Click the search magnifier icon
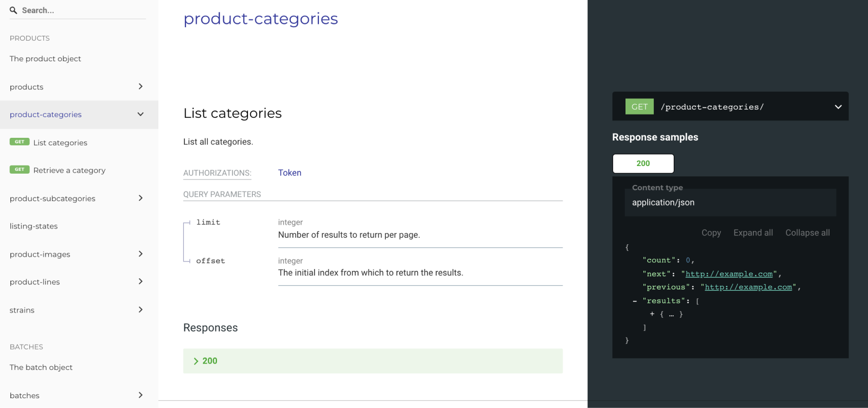Viewport: 868px width, 408px height. click(14, 10)
